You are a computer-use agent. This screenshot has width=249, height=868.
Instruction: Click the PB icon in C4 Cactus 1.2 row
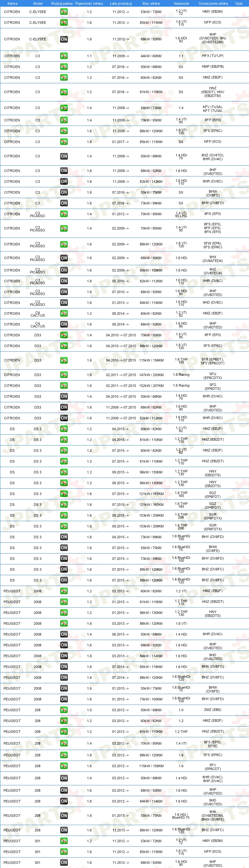click(64, 313)
